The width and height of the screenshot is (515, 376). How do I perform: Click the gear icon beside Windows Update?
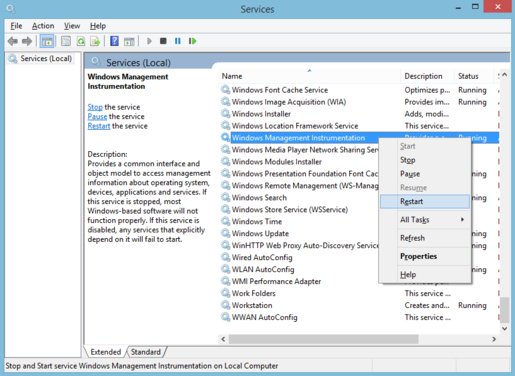click(226, 233)
